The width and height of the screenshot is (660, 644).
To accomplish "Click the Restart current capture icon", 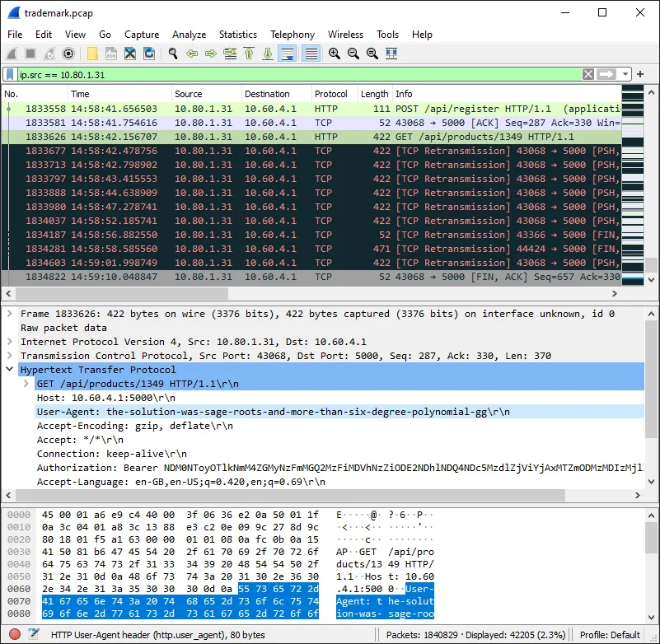I will point(49,54).
